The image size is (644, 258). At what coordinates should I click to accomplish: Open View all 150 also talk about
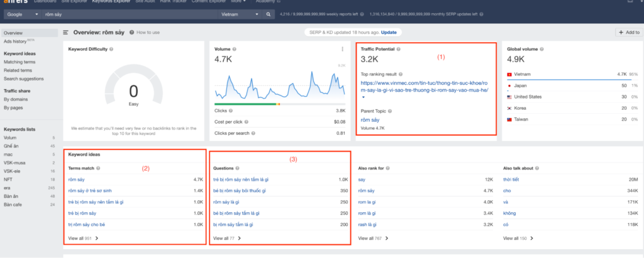point(518,238)
